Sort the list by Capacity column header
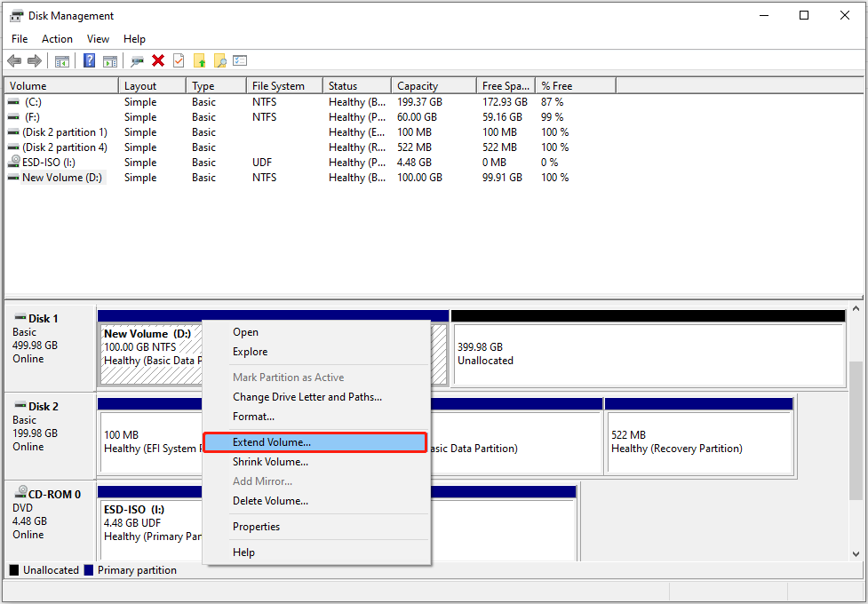 (x=418, y=86)
